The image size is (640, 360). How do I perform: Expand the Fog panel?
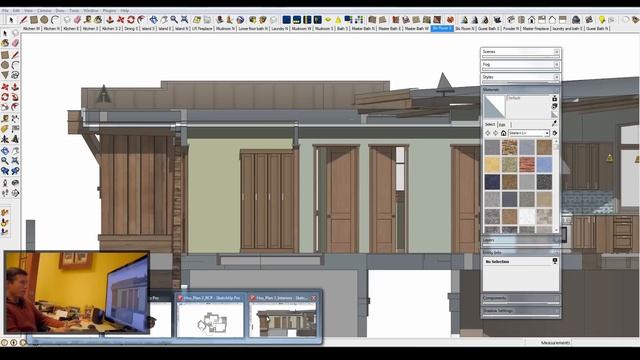coord(520,64)
